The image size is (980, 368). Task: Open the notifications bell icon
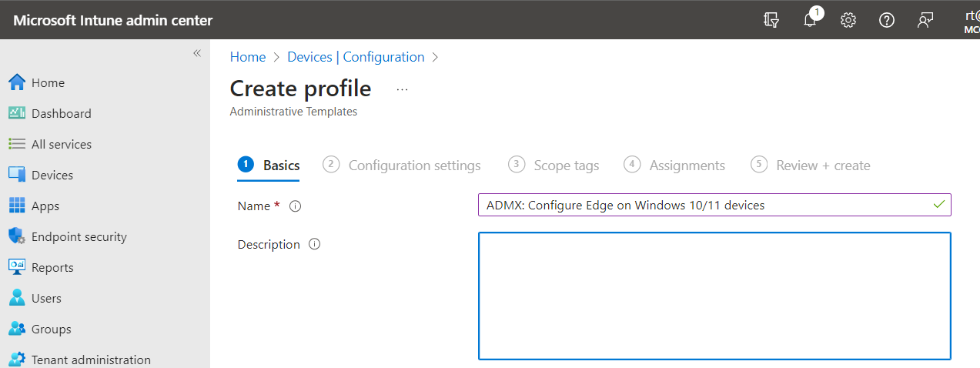tap(810, 21)
